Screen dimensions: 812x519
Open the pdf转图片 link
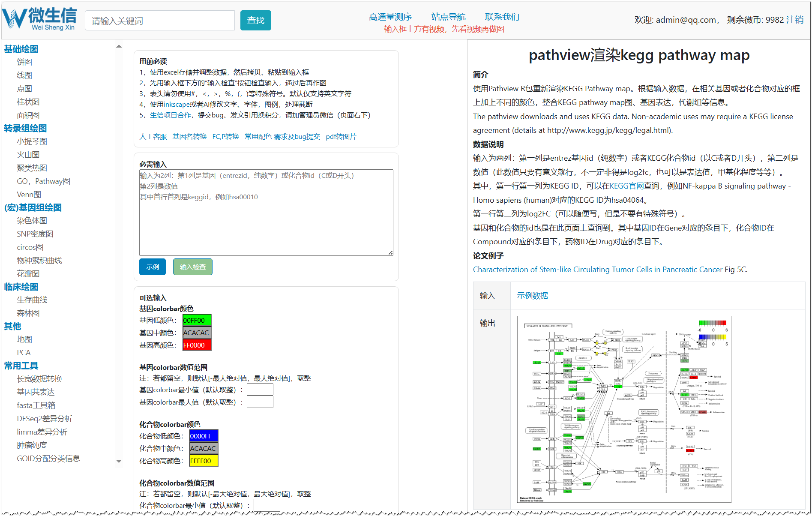(x=341, y=136)
